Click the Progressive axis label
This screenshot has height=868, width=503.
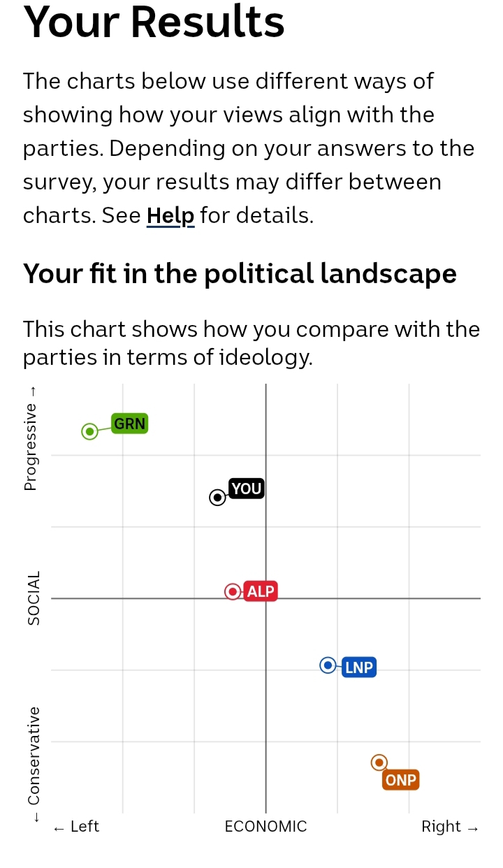(31, 446)
